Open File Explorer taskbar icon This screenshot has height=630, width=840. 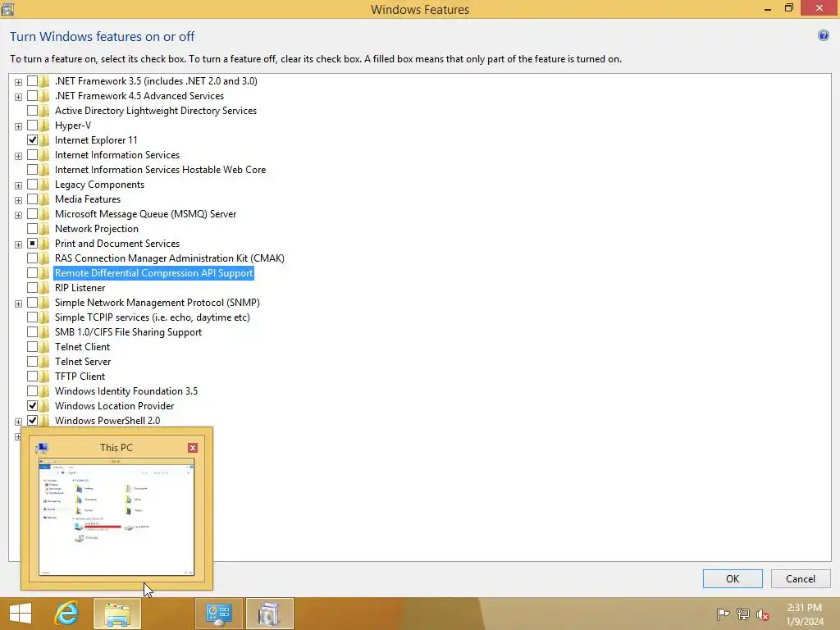pos(117,614)
